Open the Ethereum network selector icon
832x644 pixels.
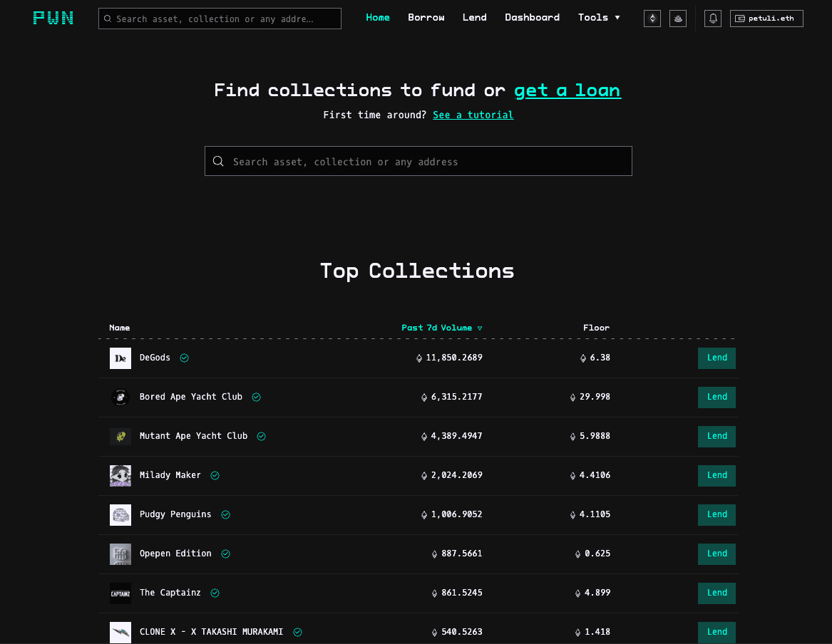652,19
